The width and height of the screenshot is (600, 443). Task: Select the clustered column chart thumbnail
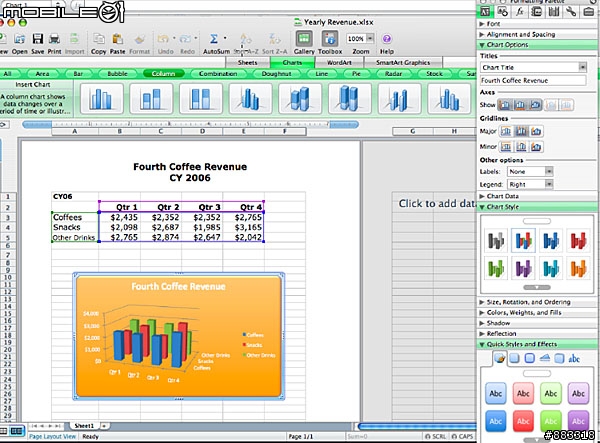point(101,99)
